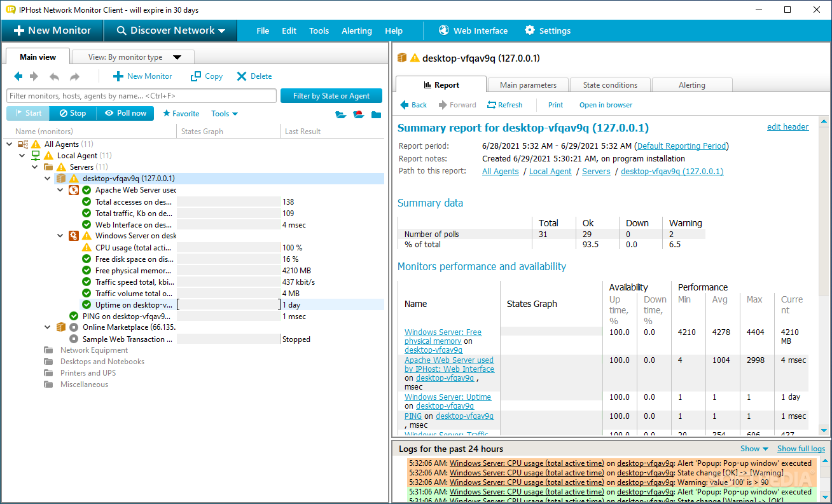
Task: Click the Windows Server application icon
Action: click(74, 236)
